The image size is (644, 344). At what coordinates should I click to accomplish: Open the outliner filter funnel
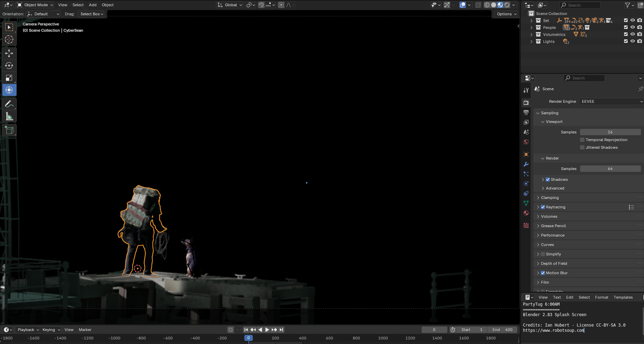coord(628,5)
